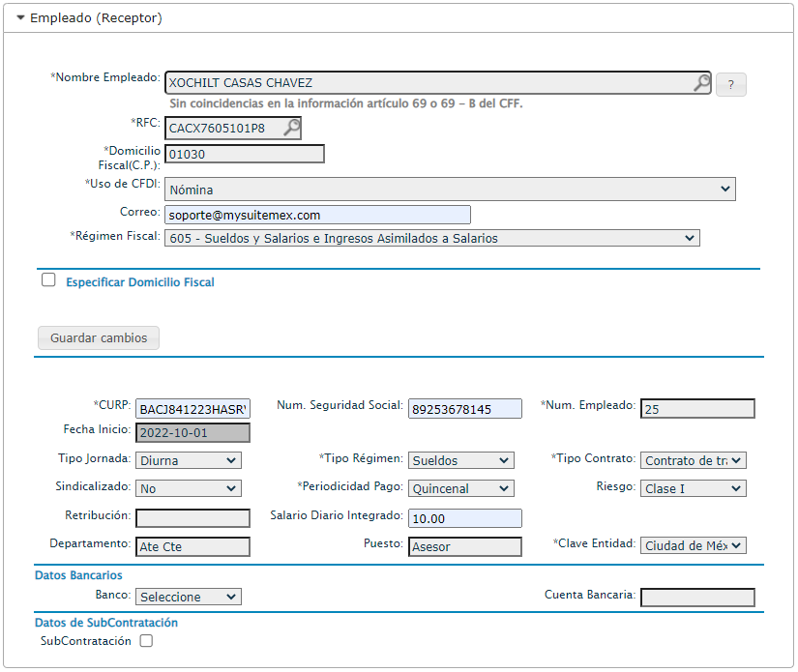Open the Uso de CFDI dropdown
Screen dimensions: 798x672
click(450, 190)
